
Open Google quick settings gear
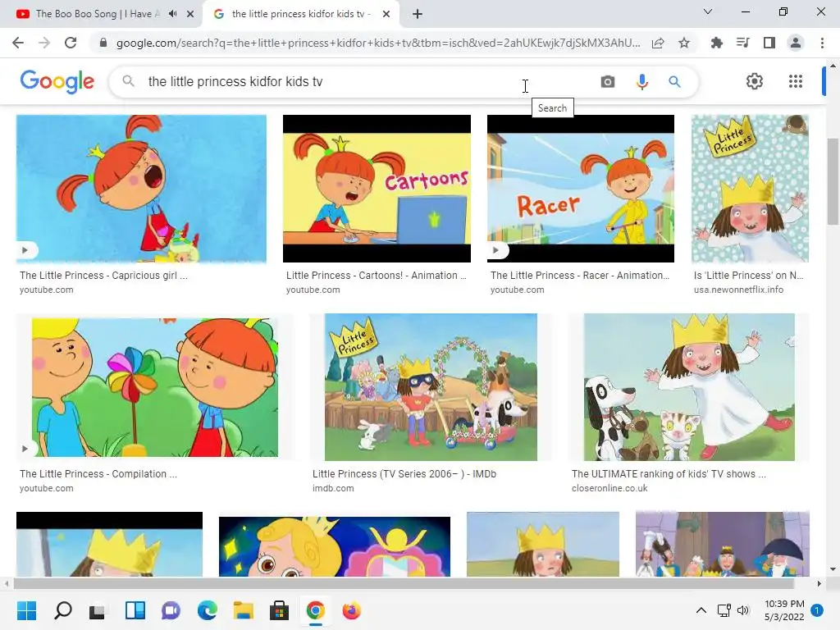tap(755, 81)
